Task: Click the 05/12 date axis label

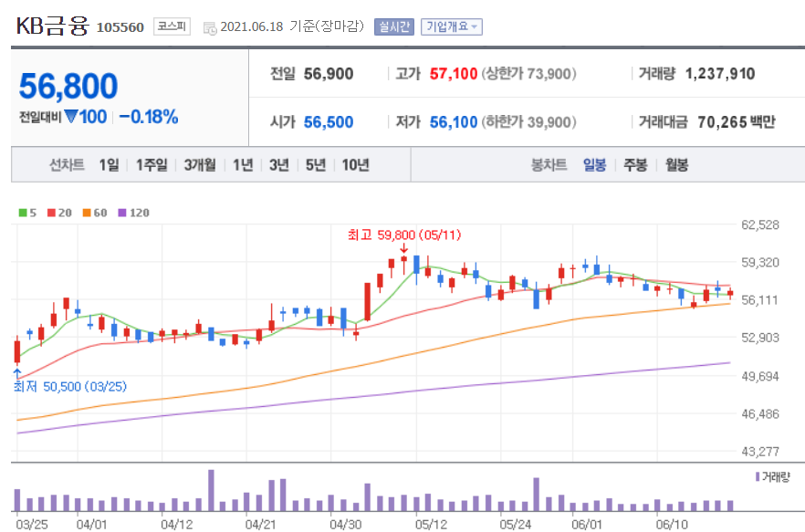Action: [x=431, y=525]
